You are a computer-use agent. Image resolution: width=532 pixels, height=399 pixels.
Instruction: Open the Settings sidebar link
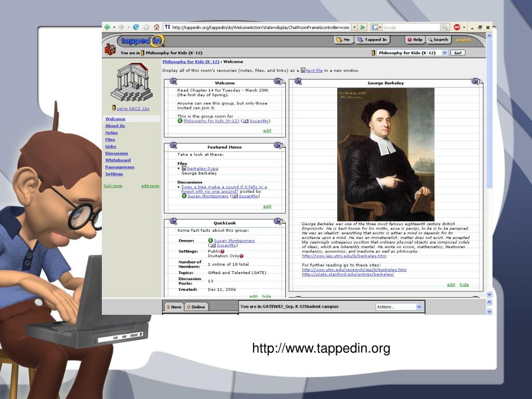coord(114,174)
